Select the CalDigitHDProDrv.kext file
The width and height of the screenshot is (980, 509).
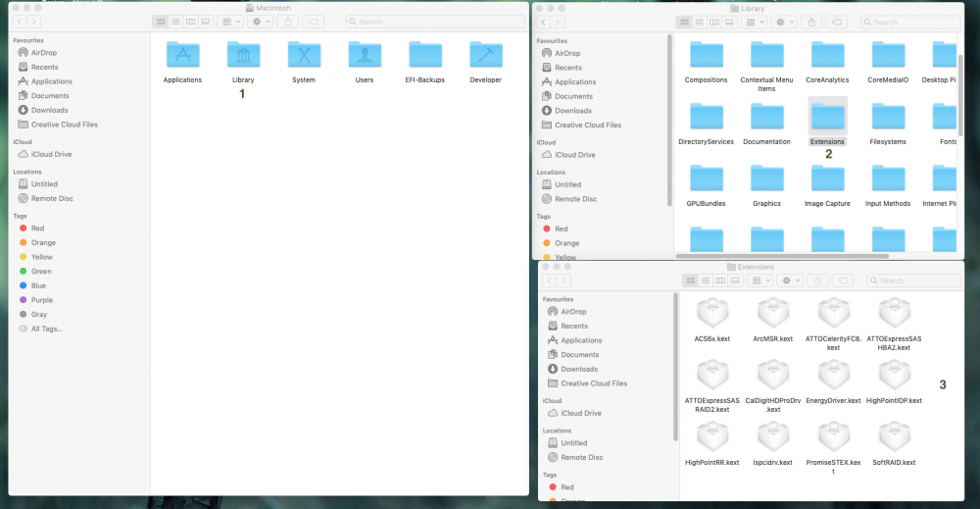[x=773, y=376]
